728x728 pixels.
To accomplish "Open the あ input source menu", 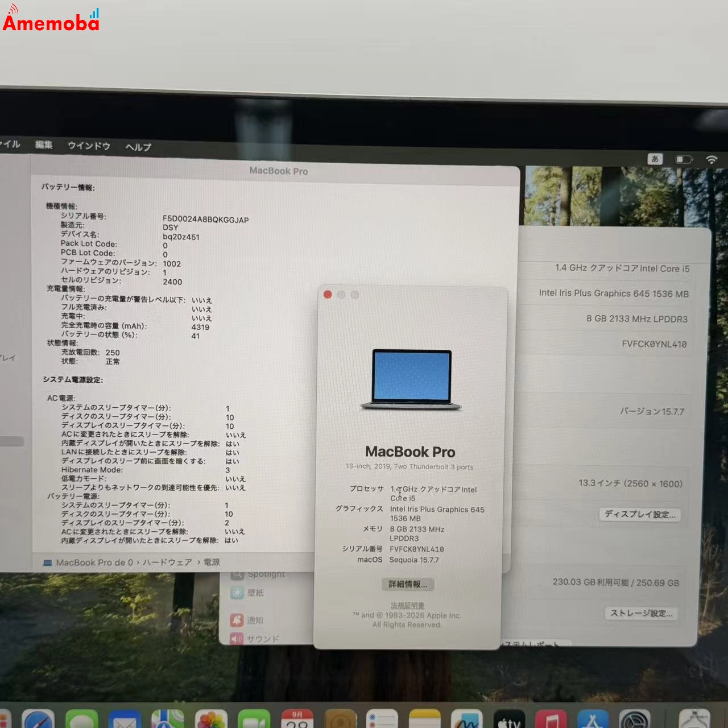I will [655, 159].
